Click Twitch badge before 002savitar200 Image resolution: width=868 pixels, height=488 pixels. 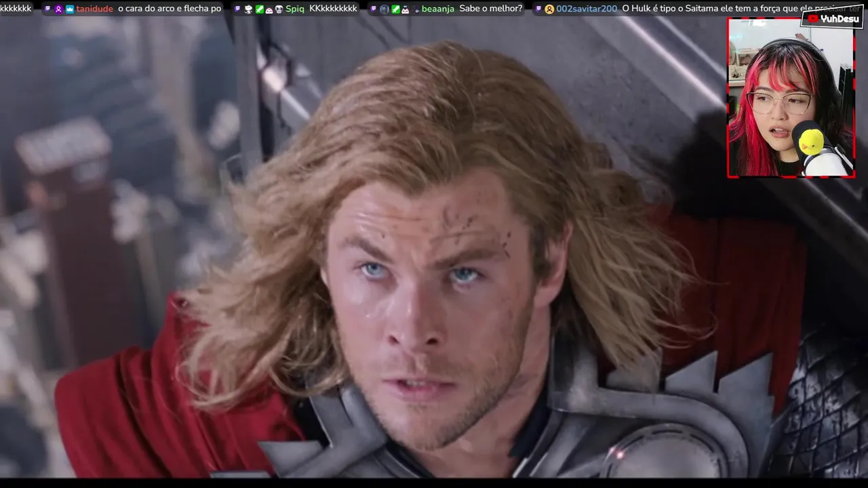click(538, 9)
